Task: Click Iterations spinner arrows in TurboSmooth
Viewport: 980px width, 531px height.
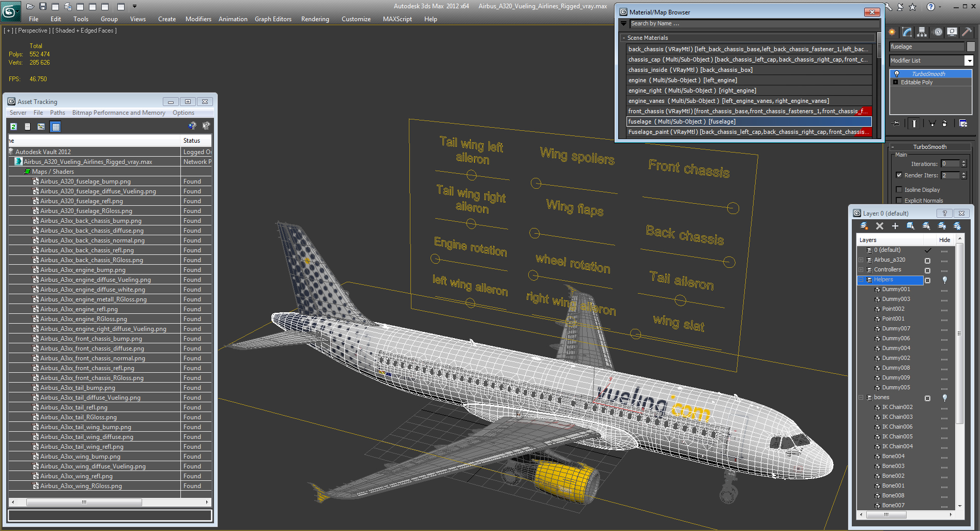Action: (x=963, y=163)
